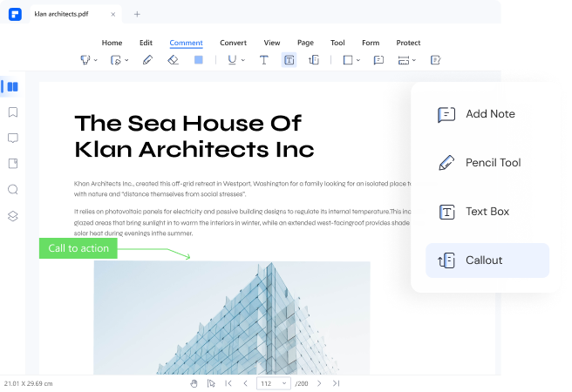Go to first page

point(228,383)
